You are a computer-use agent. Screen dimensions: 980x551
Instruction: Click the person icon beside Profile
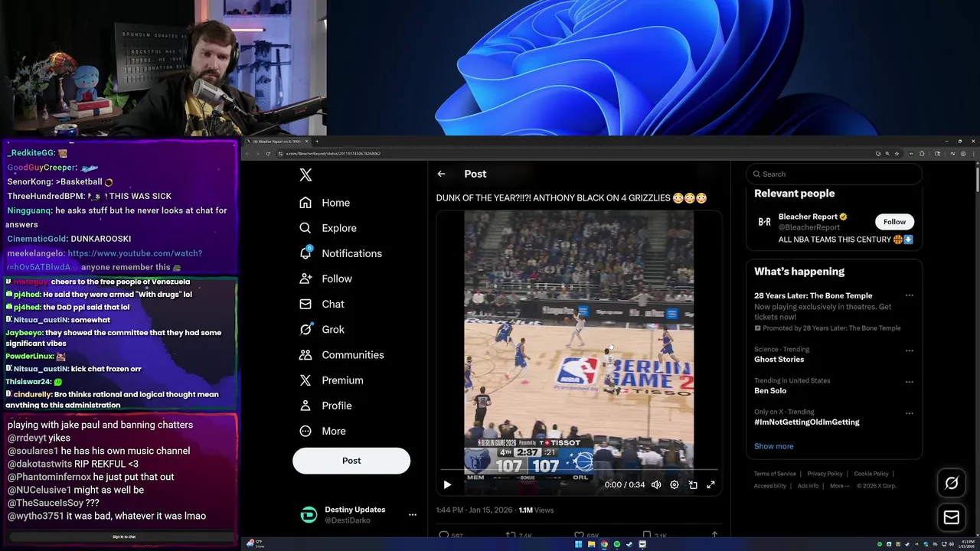click(305, 406)
